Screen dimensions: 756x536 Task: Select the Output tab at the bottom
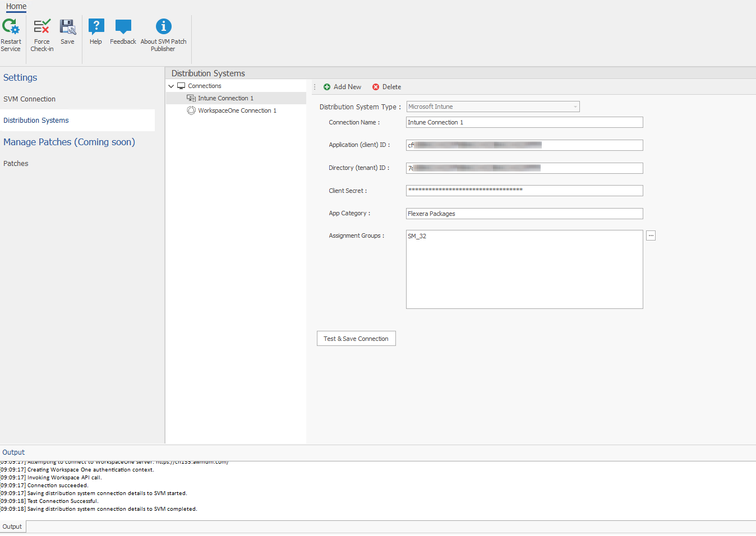click(x=12, y=526)
